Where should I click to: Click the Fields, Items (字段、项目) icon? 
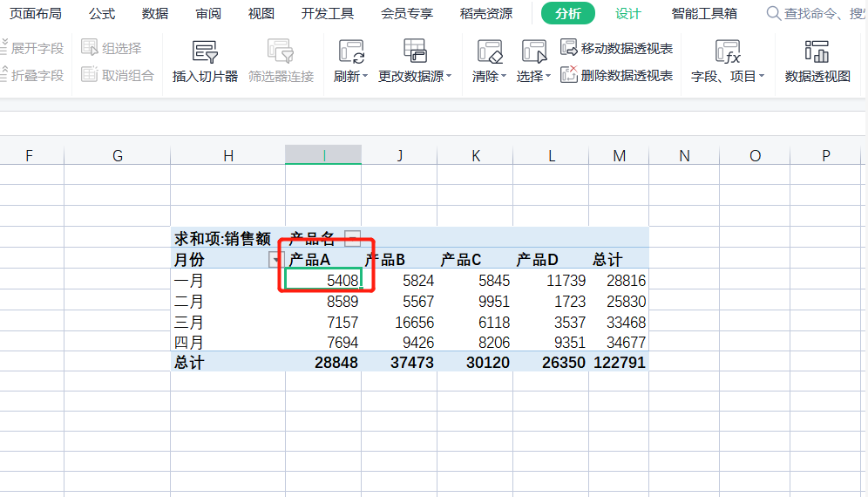727,52
